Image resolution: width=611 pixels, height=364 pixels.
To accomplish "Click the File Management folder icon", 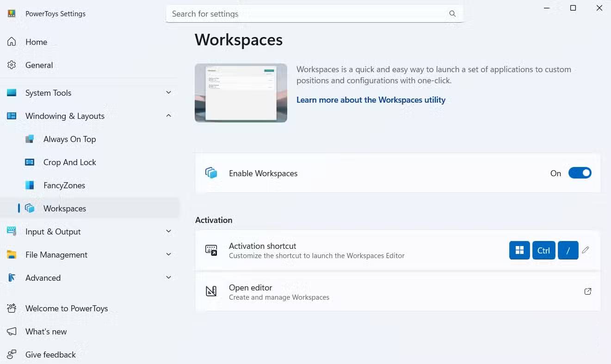I will tap(12, 254).
